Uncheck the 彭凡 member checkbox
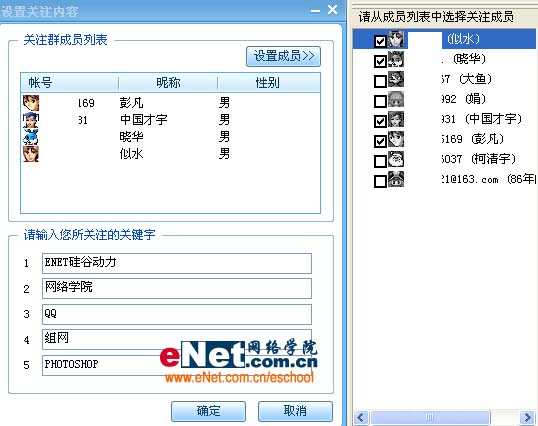 [x=380, y=141]
